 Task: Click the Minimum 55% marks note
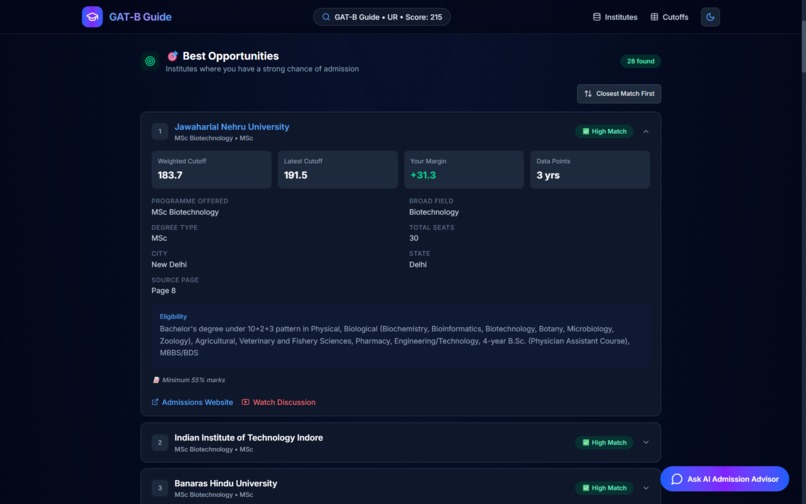193,380
